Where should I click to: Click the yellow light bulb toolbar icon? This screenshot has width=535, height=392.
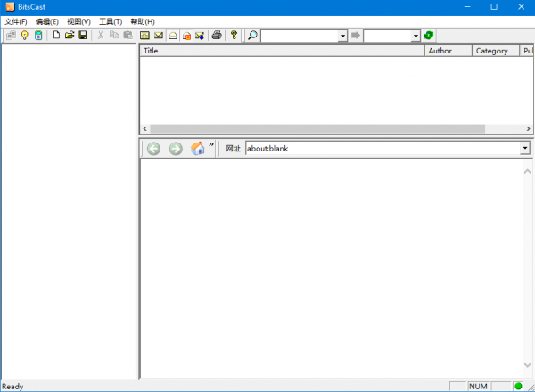tap(25, 35)
